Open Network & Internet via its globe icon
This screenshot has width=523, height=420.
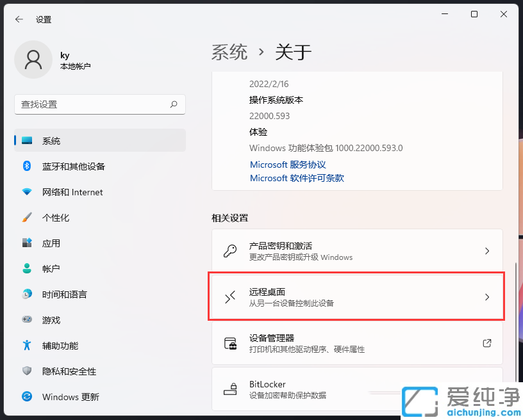tap(27, 192)
